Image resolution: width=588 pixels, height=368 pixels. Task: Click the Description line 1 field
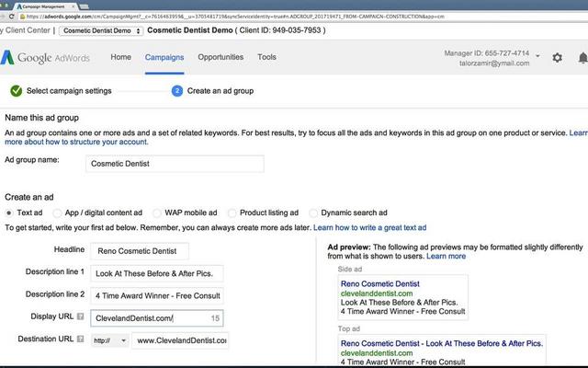[x=157, y=274]
